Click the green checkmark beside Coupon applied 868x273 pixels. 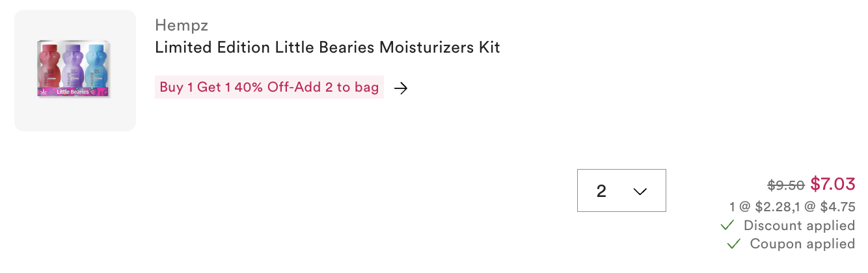coord(734,244)
